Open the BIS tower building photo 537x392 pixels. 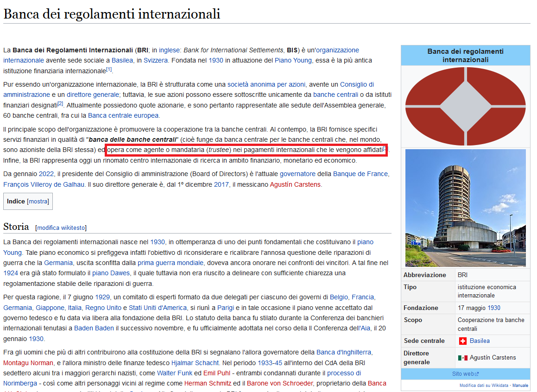click(466, 208)
